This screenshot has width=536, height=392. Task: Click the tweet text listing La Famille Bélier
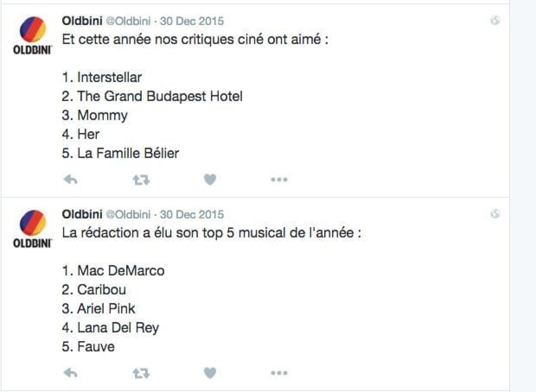(x=128, y=153)
